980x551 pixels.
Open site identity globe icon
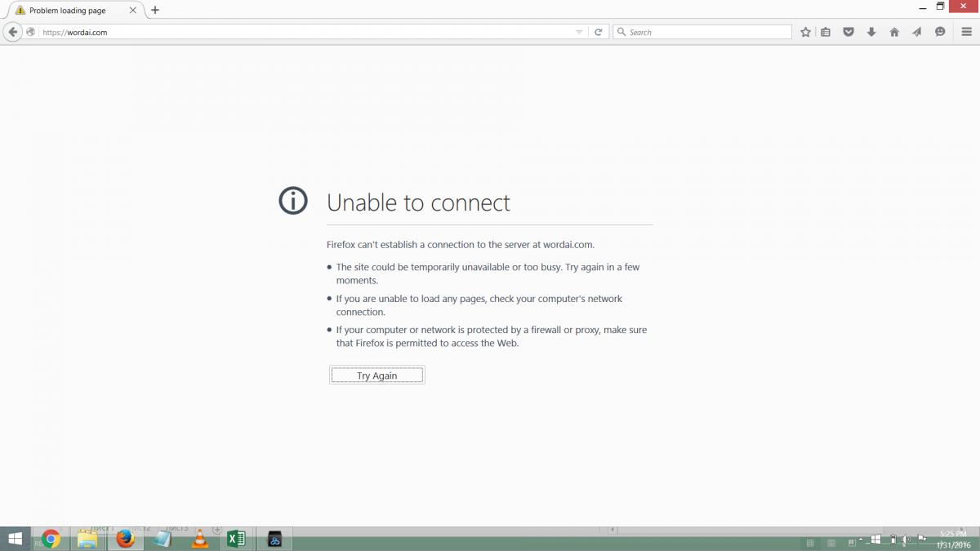click(x=31, y=32)
